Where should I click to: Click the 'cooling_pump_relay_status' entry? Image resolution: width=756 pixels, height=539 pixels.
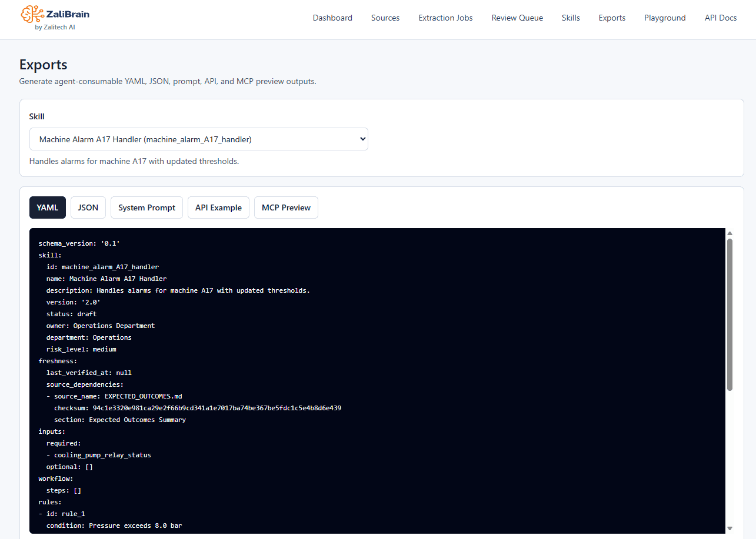pos(99,455)
